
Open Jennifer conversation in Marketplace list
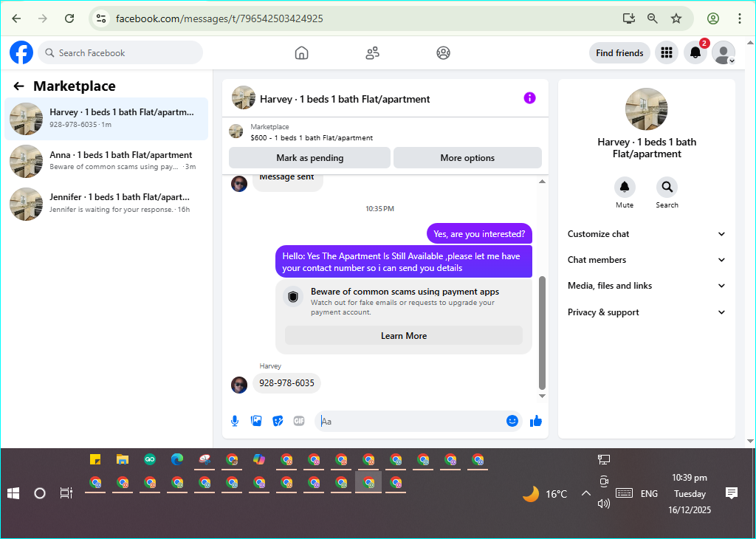click(106, 204)
